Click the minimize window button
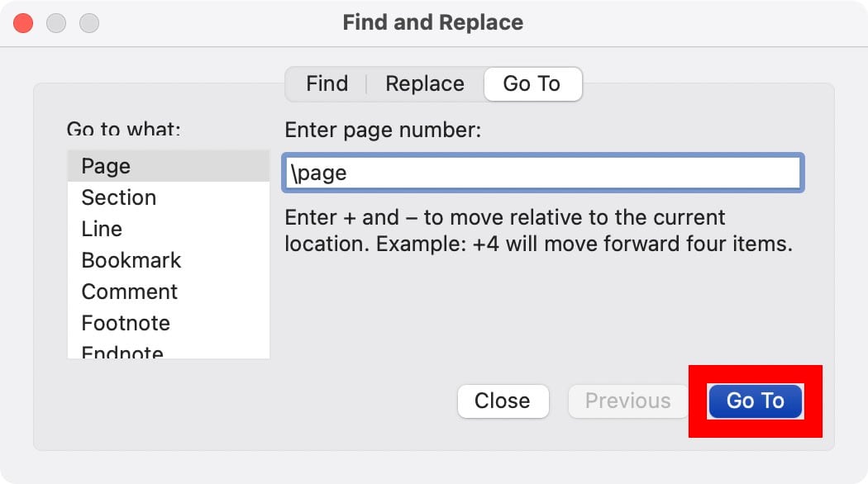 [x=56, y=22]
